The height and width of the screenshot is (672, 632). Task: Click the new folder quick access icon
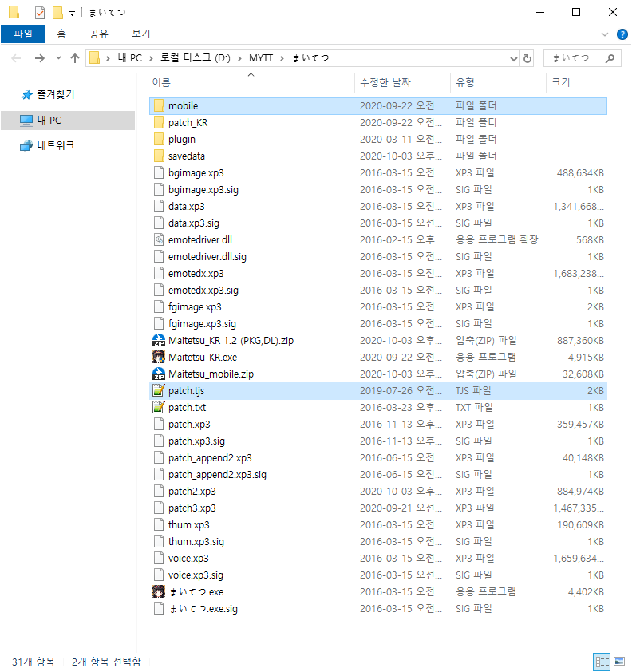pos(57,13)
